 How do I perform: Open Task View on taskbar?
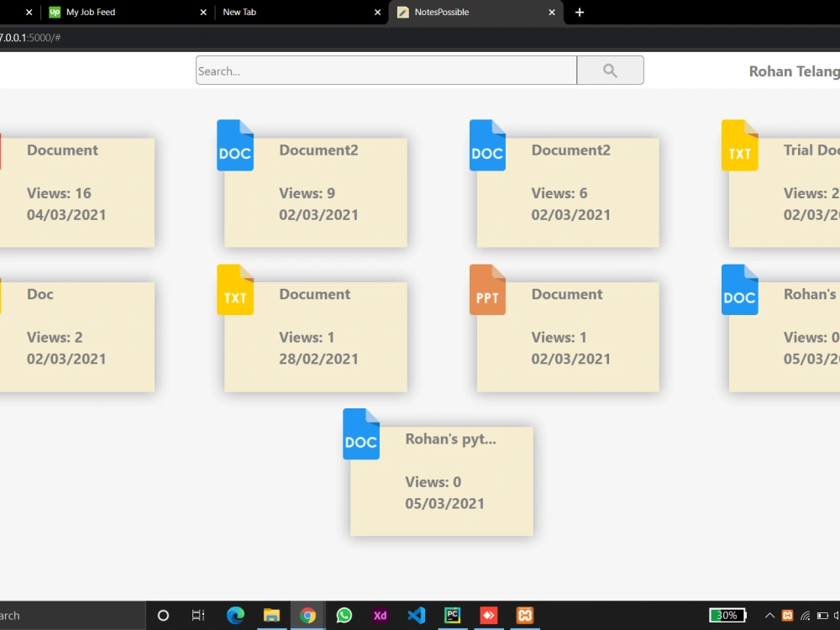pos(198,616)
